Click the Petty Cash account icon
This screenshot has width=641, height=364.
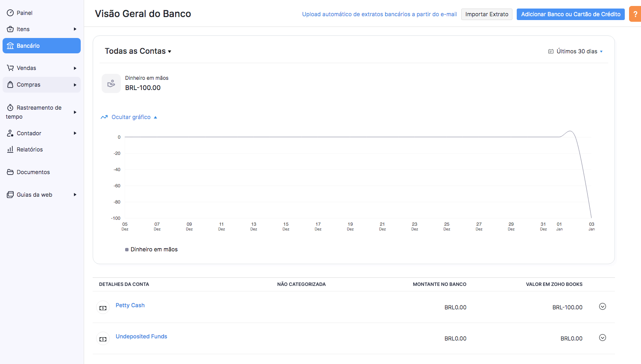pos(103,308)
